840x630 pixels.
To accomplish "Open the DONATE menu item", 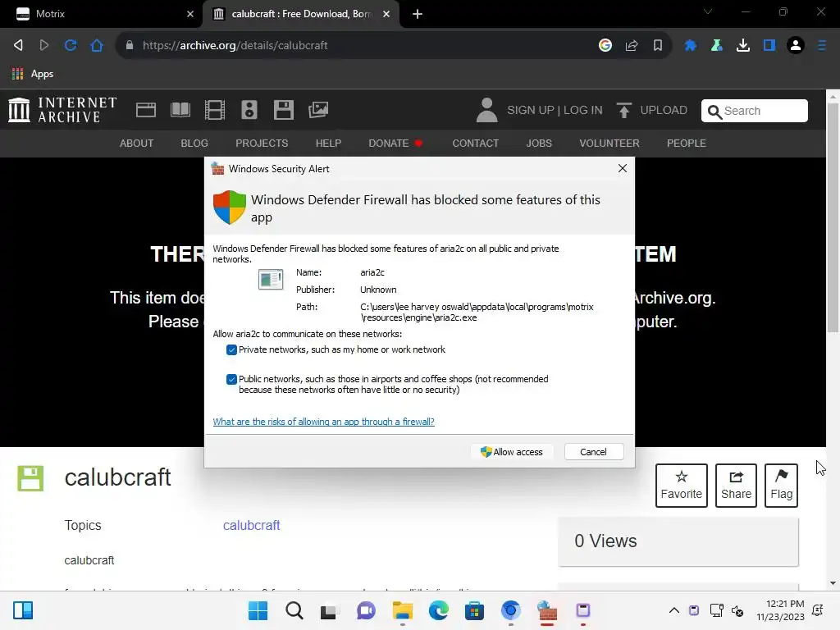I will tap(395, 144).
